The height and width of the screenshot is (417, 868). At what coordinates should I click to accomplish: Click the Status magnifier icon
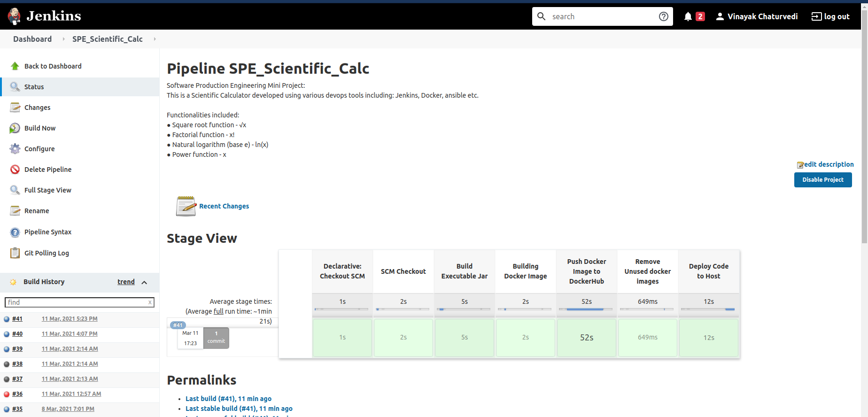pos(15,87)
